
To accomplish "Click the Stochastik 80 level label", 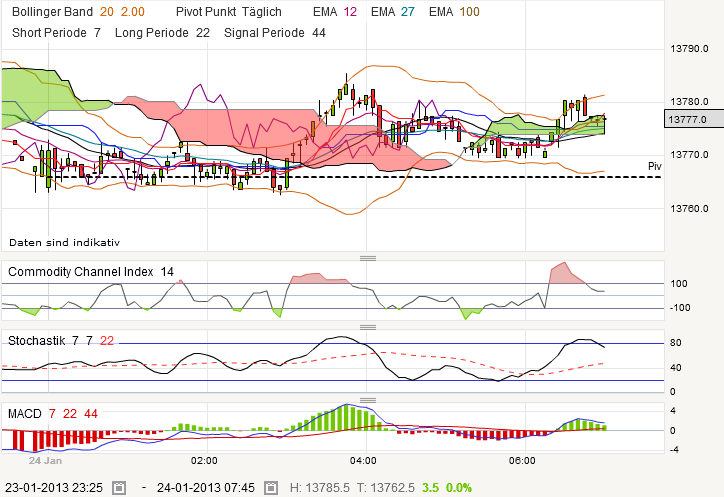I will [676, 343].
